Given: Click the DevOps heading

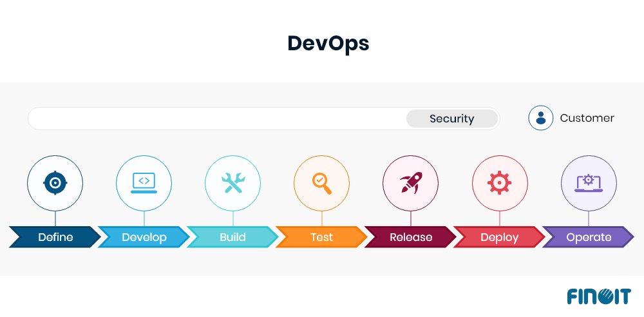Looking at the screenshot, I should [328, 43].
